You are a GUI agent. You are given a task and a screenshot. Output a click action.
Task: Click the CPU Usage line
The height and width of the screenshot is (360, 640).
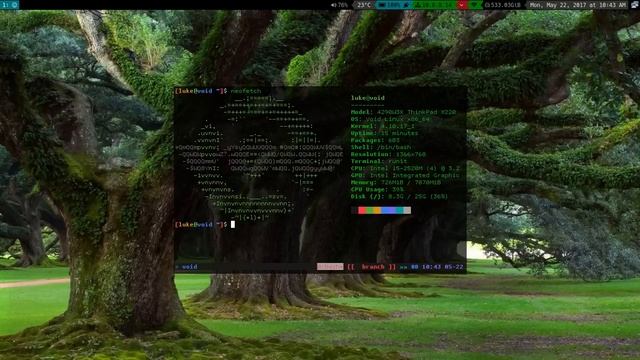pos(377,189)
